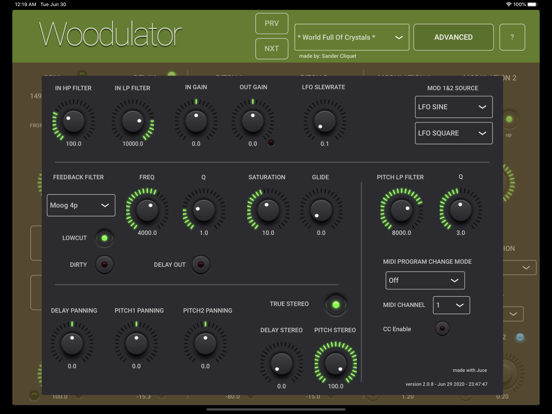552x414 pixels.
Task: Close the ADVANCED settings panel
Action: point(453,37)
